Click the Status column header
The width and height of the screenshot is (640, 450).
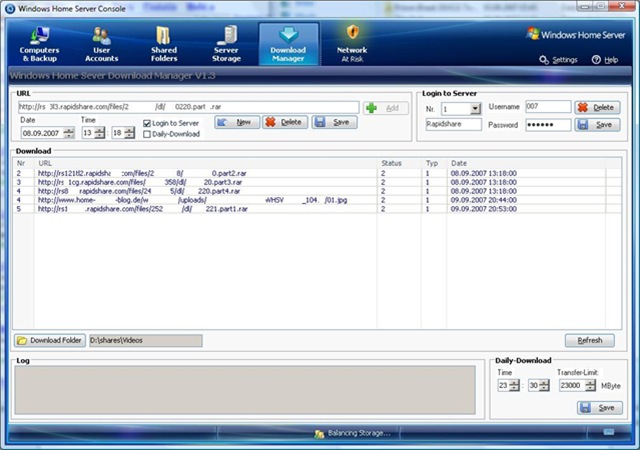(399, 163)
